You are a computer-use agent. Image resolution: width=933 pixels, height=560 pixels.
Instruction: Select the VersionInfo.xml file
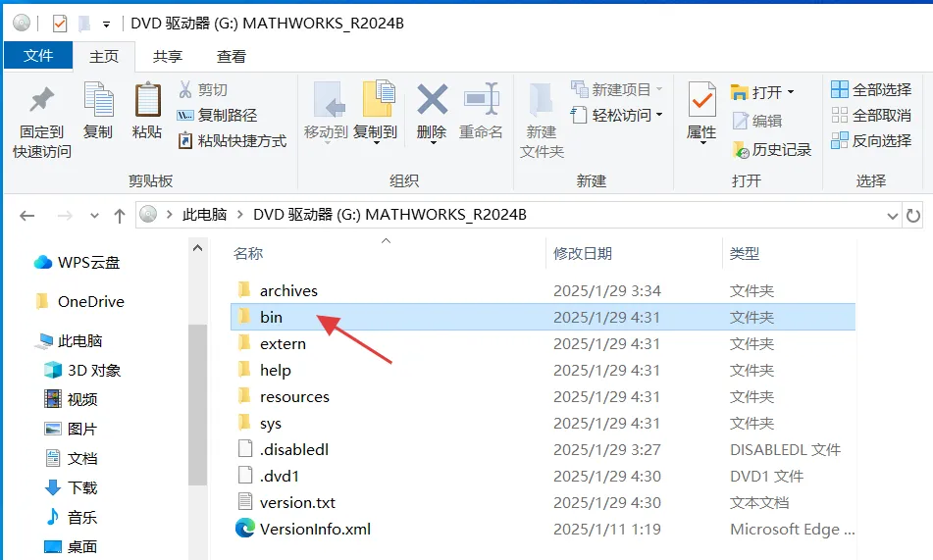point(543,529)
